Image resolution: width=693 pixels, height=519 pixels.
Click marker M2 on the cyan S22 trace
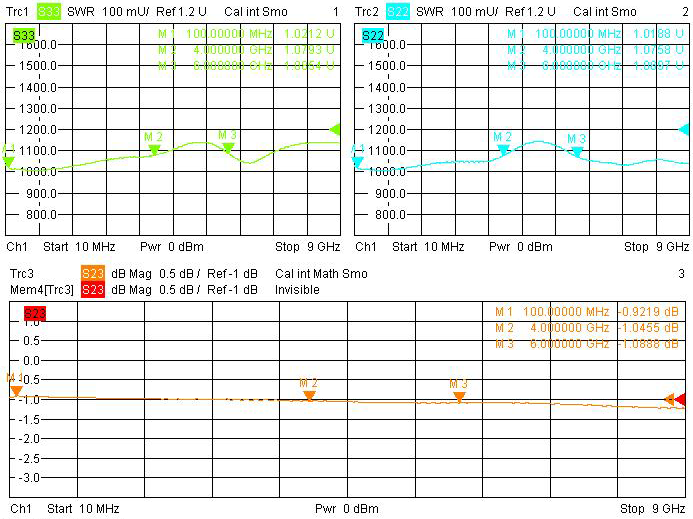point(503,149)
